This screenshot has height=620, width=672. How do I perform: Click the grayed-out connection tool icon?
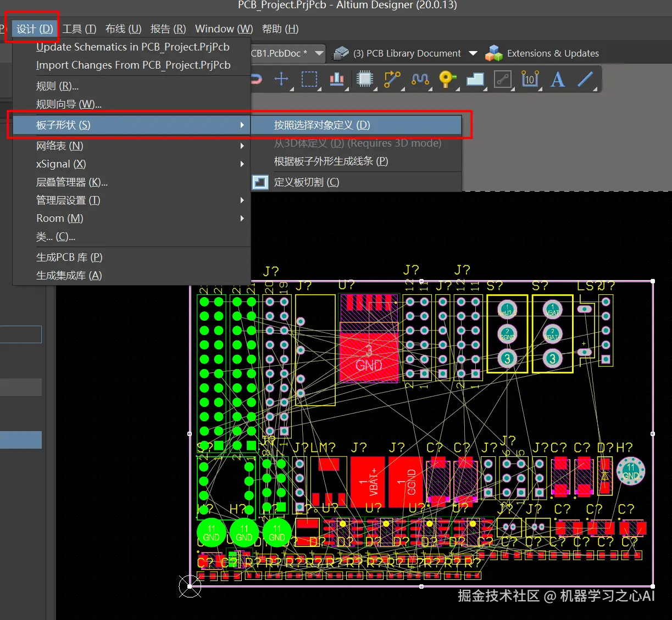pos(502,79)
